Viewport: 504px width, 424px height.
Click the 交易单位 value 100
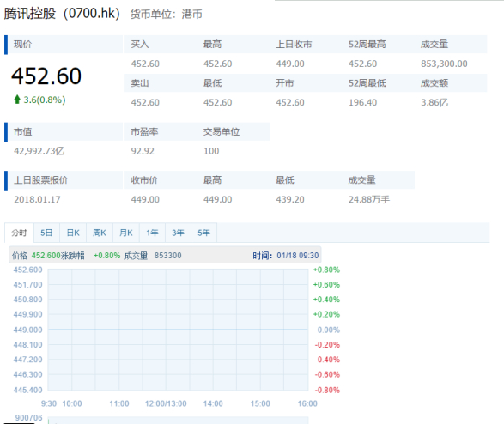211,151
